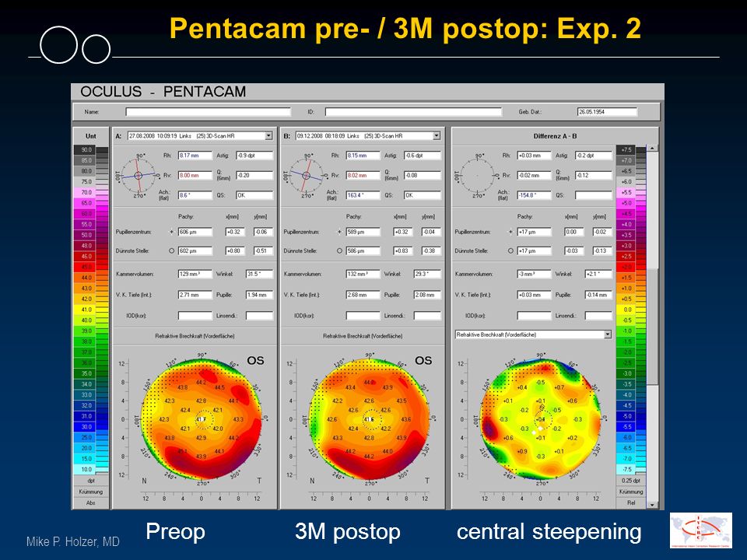This screenshot has height=560, width=747.
Task: Select the 44.0 orange swatch on absolute scale
Action: click(86, 278)
